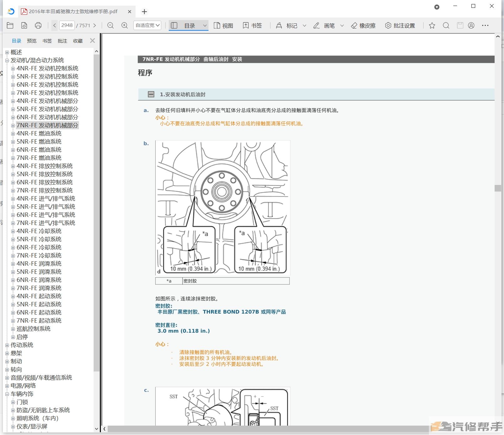Click the browser logo icon
504x435 pixels.
pyautogui.click(x=11, y=12)
